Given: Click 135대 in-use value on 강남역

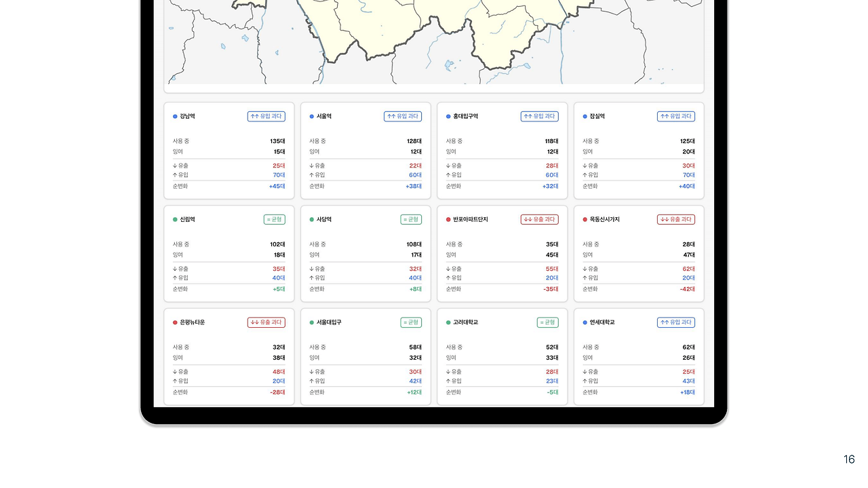Looking at the screenshot, I should click(x=277, y=141).
